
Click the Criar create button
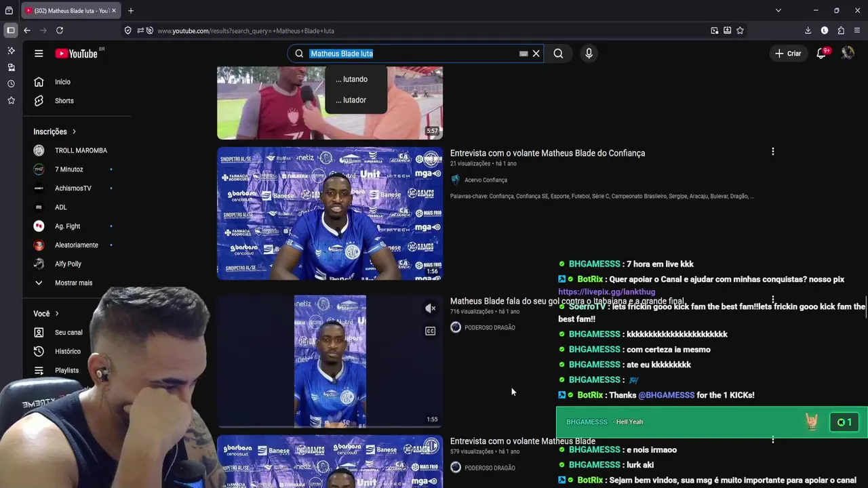pos(788,54)
